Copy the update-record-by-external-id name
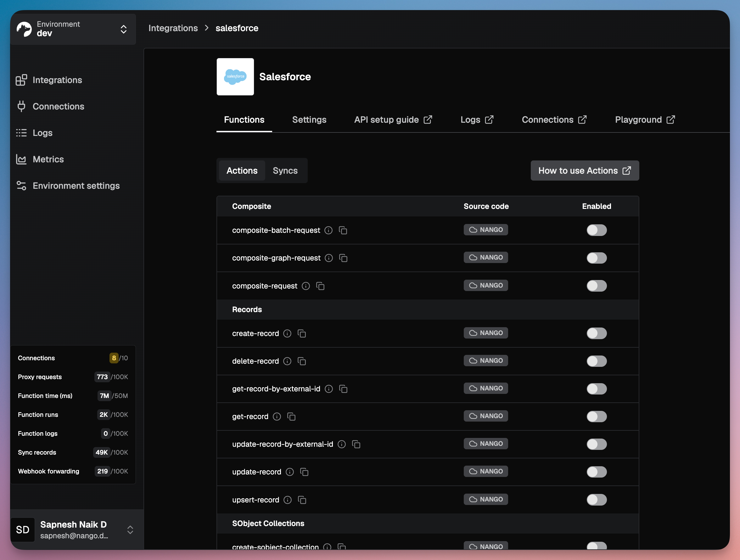740x560 pixels. pyautogui.click(x=356, y=444)
